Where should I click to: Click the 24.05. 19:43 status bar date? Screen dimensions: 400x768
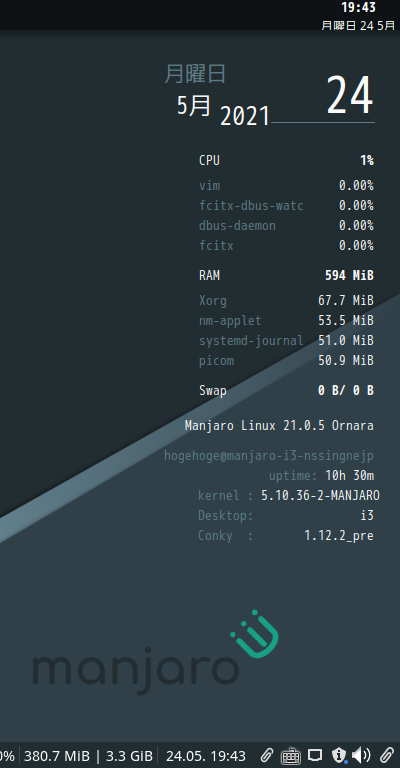tap(206, 756)
